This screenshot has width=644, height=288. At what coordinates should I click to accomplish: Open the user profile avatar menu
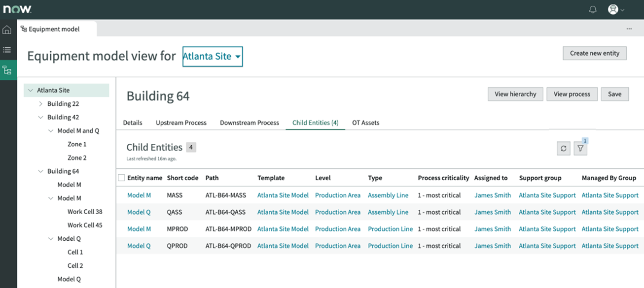coord(616,9)
